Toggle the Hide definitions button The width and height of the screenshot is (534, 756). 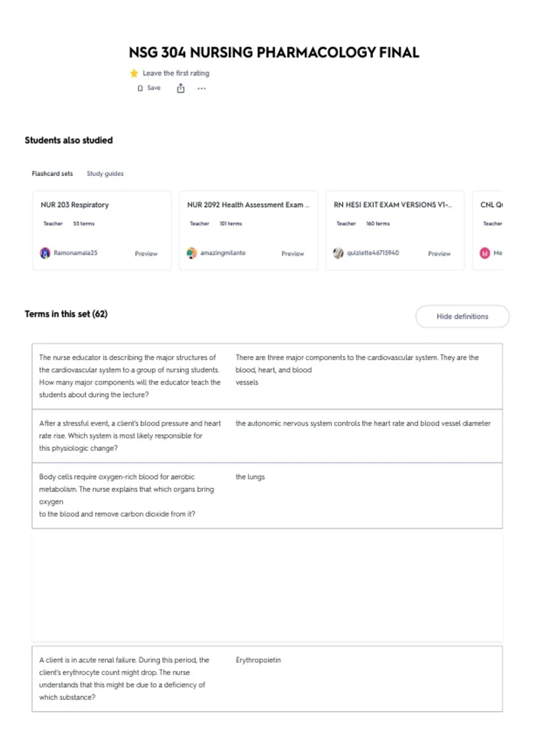(462, 316)
